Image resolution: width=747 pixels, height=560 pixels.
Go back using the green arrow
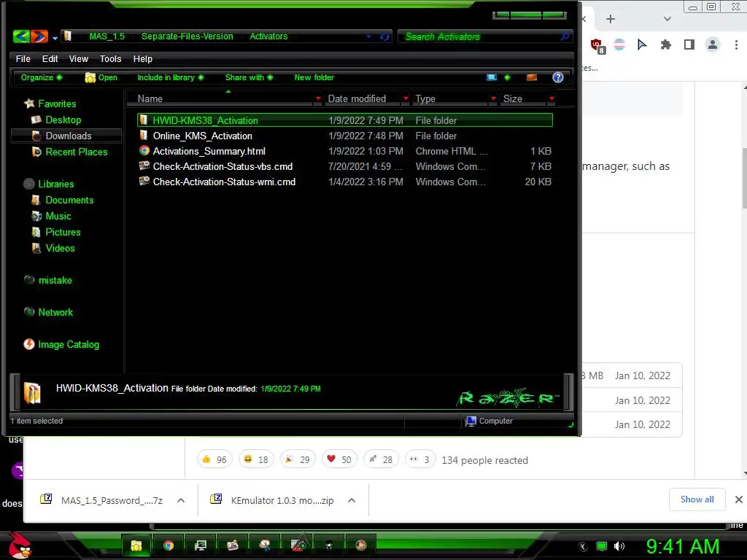21,36
